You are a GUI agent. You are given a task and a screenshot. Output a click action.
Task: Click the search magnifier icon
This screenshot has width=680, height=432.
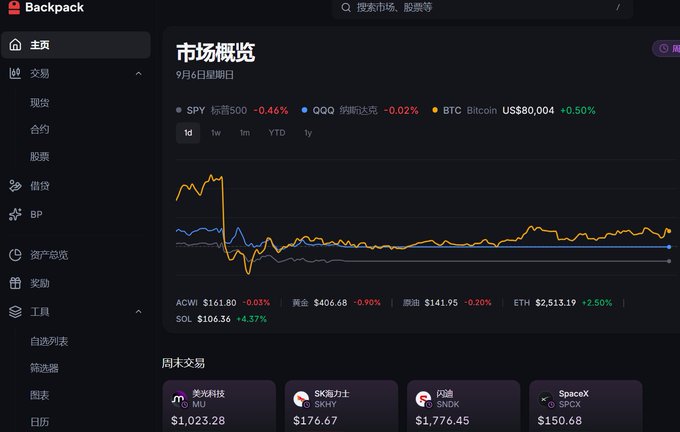click(x=346, y=7)
